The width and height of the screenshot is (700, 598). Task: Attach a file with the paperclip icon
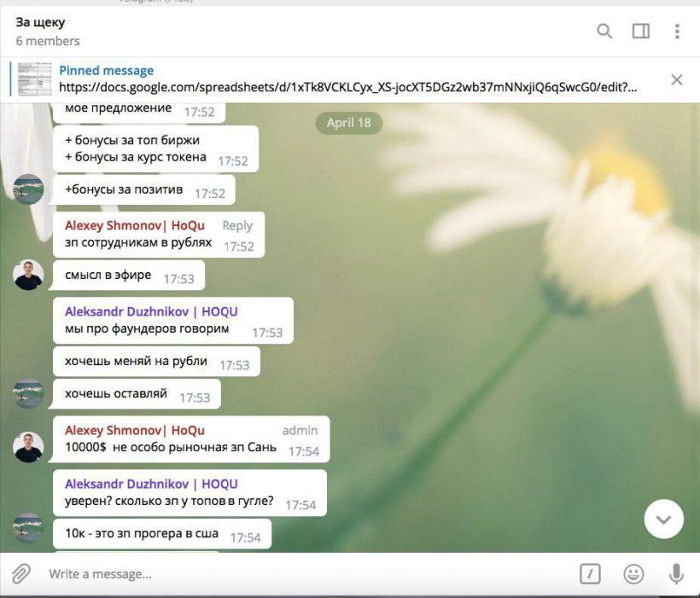pyautogui.click(x=23, y=573)
